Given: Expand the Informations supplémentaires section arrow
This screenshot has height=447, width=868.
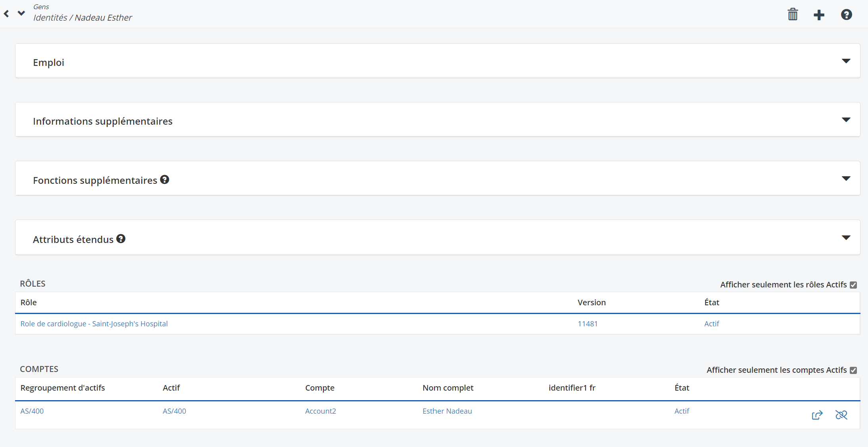Looking at the screenshot, I should point(846,120).
